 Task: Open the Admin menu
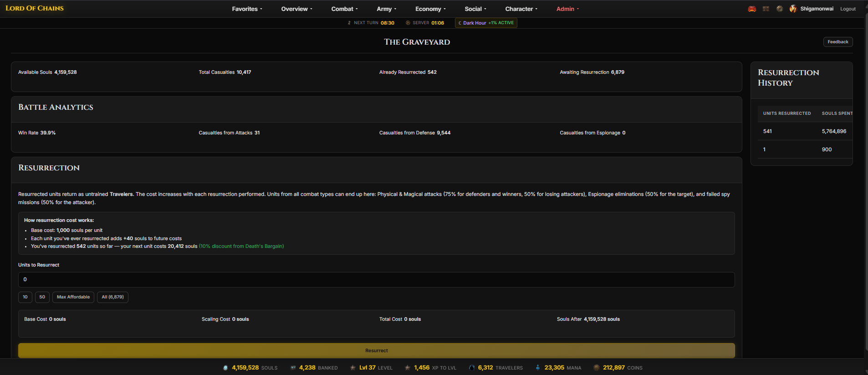(x=567, y=9)
